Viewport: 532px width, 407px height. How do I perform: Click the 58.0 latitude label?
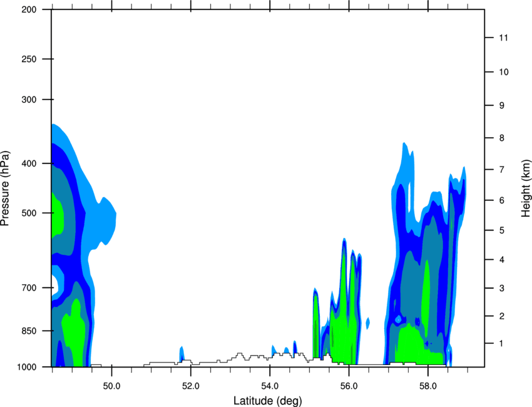tap(428, 386)
